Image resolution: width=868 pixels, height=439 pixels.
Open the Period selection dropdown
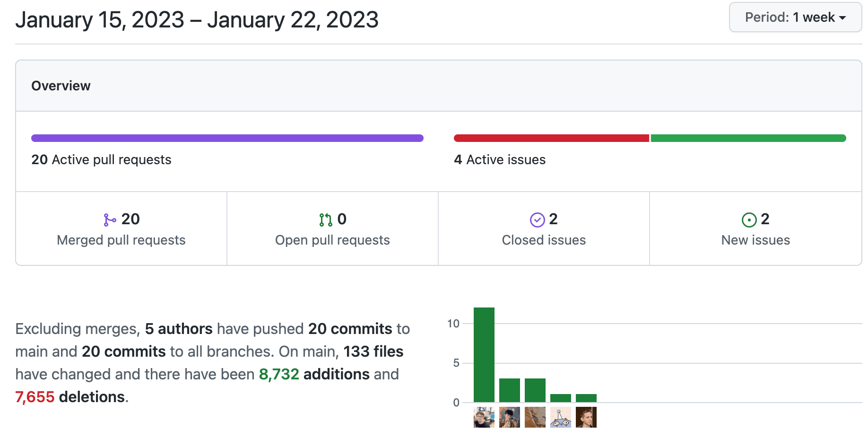(x=795, y=17)
